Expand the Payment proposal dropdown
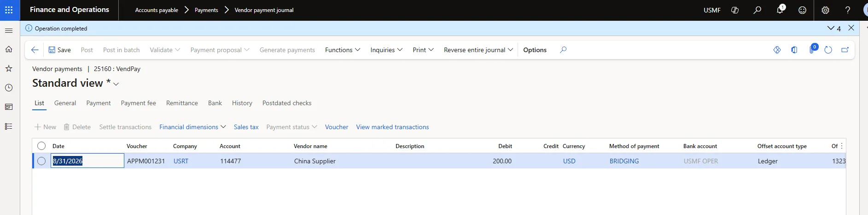Viewport: 868px width, 215px height. tap(220, 50)
